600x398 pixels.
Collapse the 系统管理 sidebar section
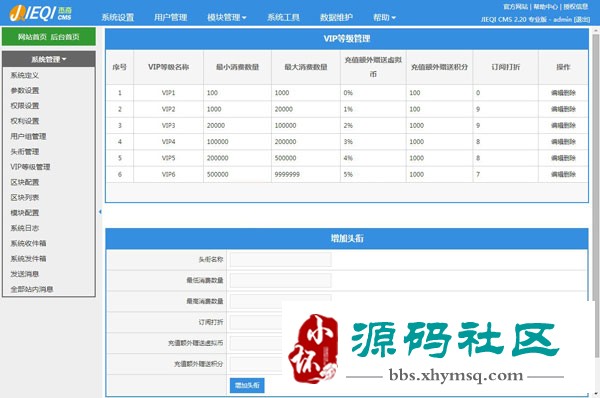click(49, 59)
